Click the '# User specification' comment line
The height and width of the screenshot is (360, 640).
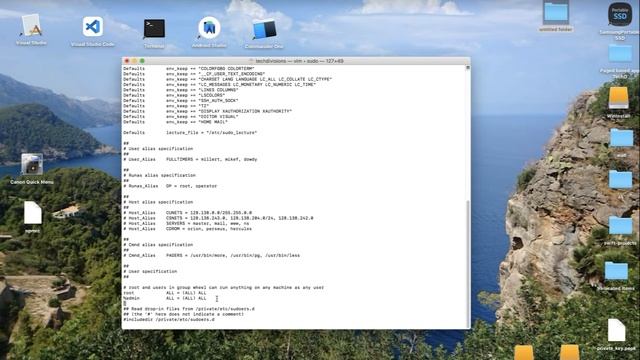pos(150,271)
